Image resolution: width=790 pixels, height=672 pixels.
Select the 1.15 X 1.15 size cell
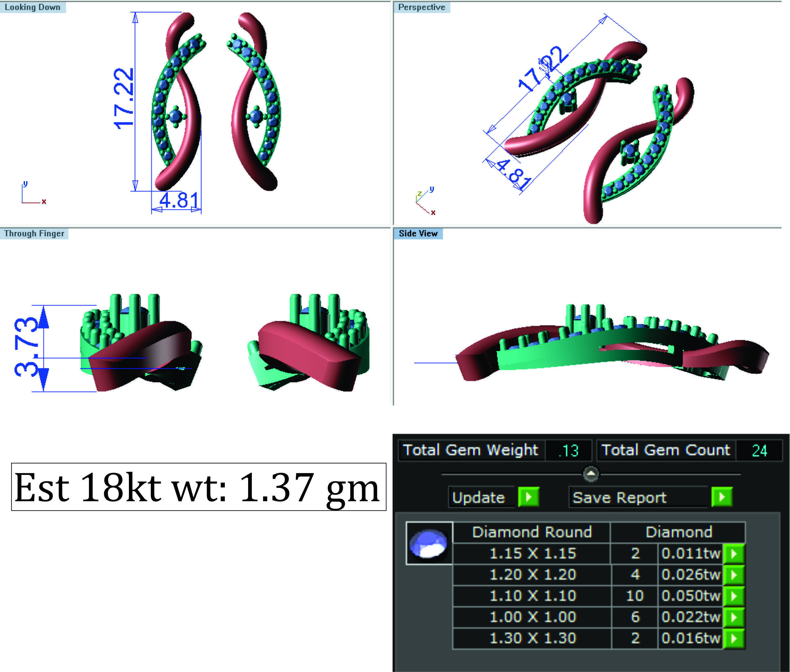tap(532, 554)
